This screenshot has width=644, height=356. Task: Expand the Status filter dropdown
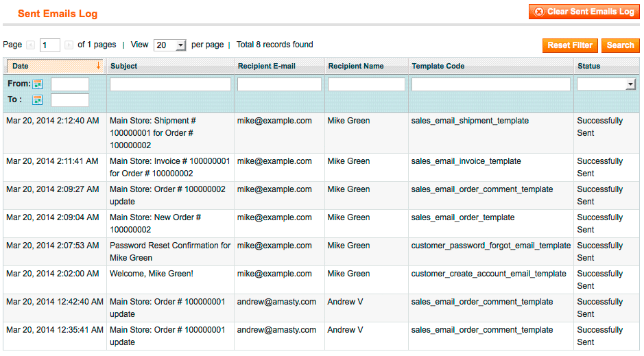pyautogui.click(x=606, y=84)
